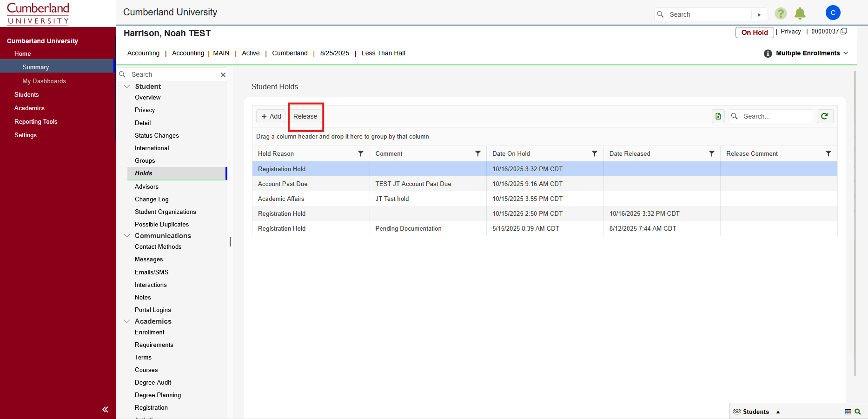Filter the Date Released column
Image resolution: width=868 pixels, height=419 pixels.
point(712,153)
